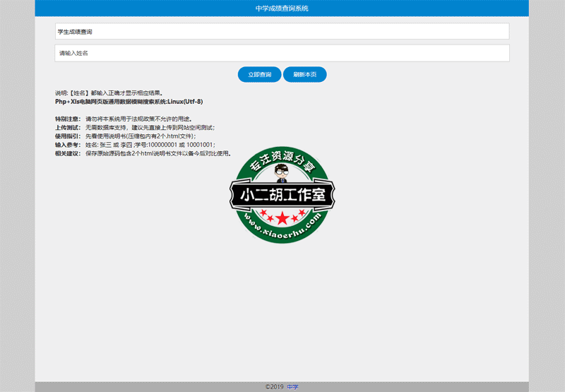Click the 相关建议 suggestion line
The image size is (565, 392).
143,153
